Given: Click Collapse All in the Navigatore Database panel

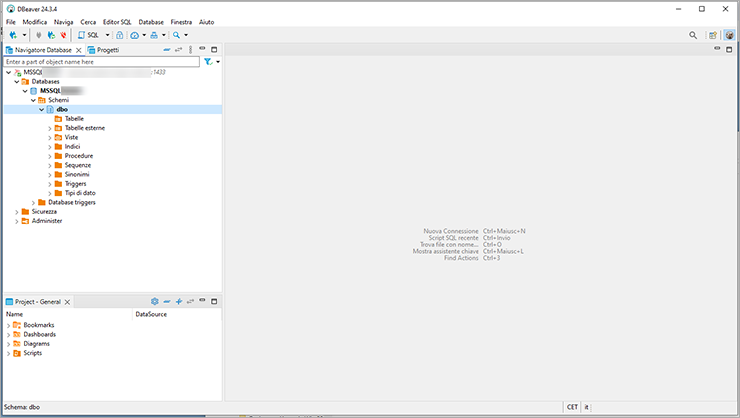Looking at the screenshot, I should [167, 50].
